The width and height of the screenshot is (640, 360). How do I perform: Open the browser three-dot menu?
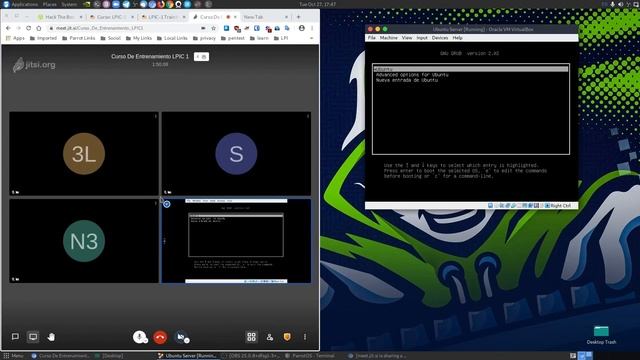[x=312, y=28]
